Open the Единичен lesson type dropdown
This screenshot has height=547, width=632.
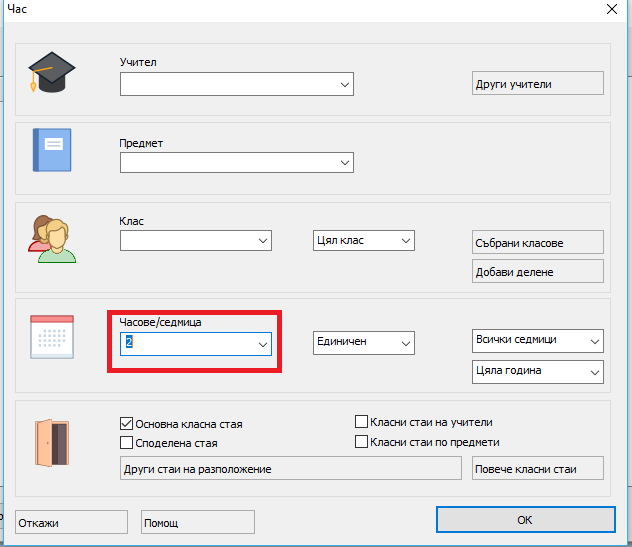405,343
